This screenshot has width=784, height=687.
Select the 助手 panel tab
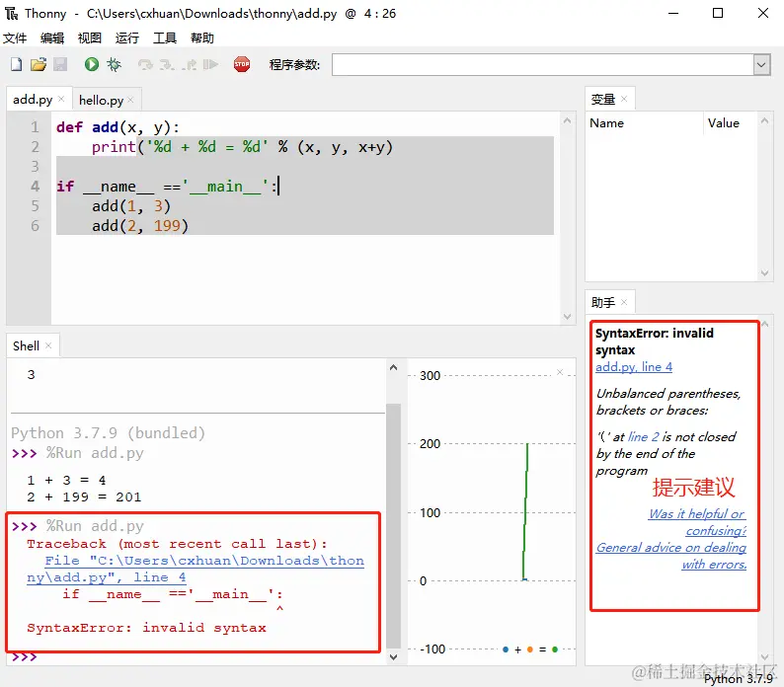(x=603, y=302)
